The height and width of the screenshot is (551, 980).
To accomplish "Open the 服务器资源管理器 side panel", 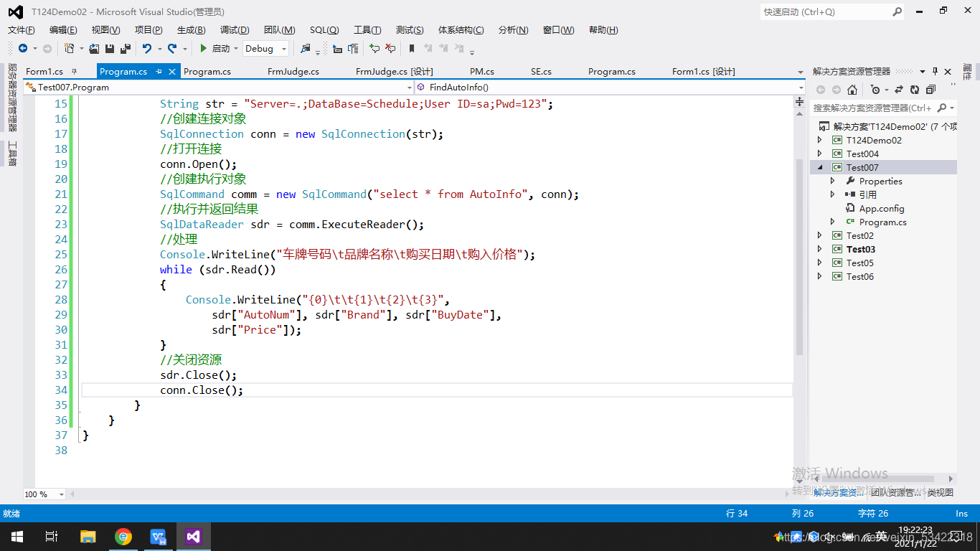I will (x=11, y=97).
